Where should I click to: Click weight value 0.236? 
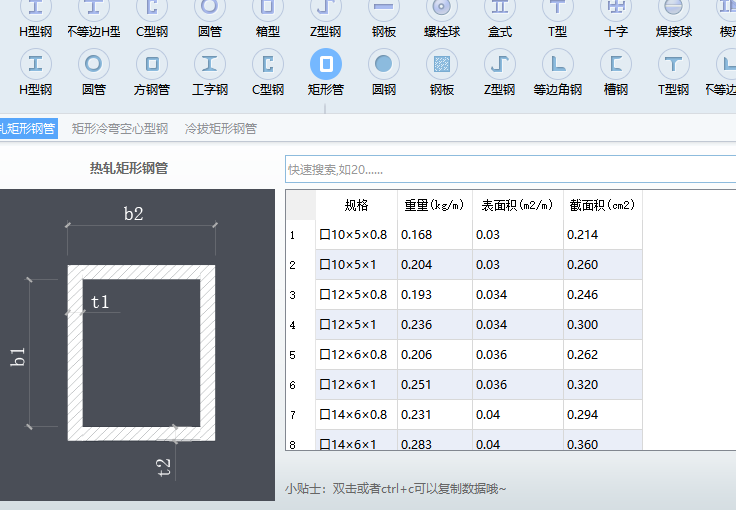point(435,325)
